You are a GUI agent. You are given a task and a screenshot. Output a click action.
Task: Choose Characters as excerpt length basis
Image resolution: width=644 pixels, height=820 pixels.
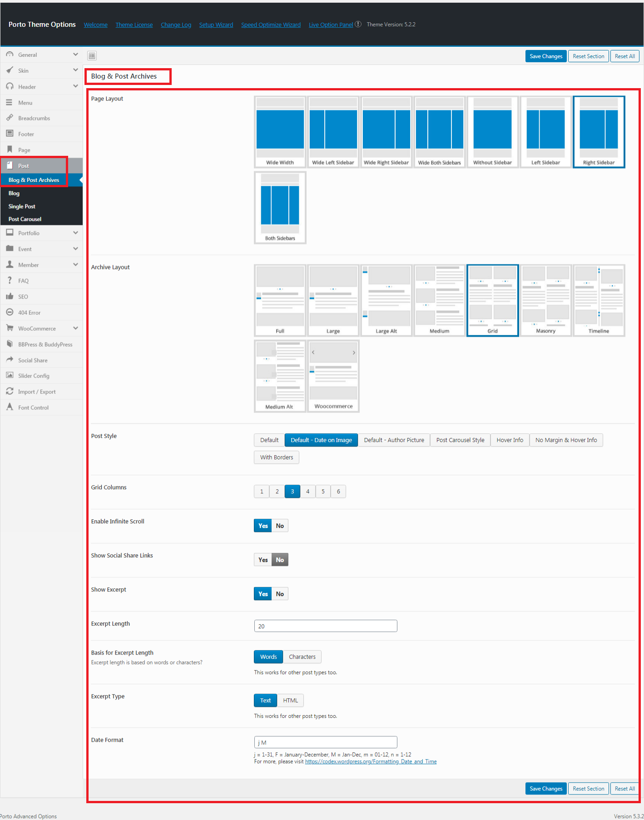pyautogui.click(x=302, y=657)
